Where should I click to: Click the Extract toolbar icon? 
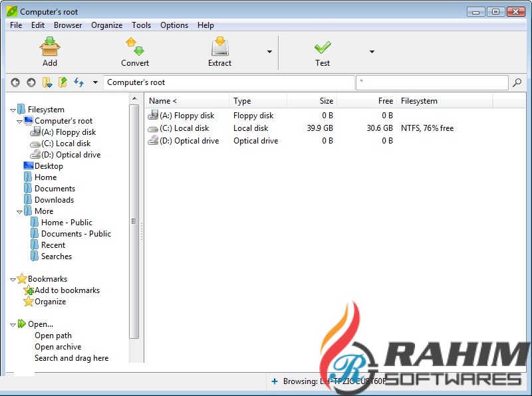(219, 47)
